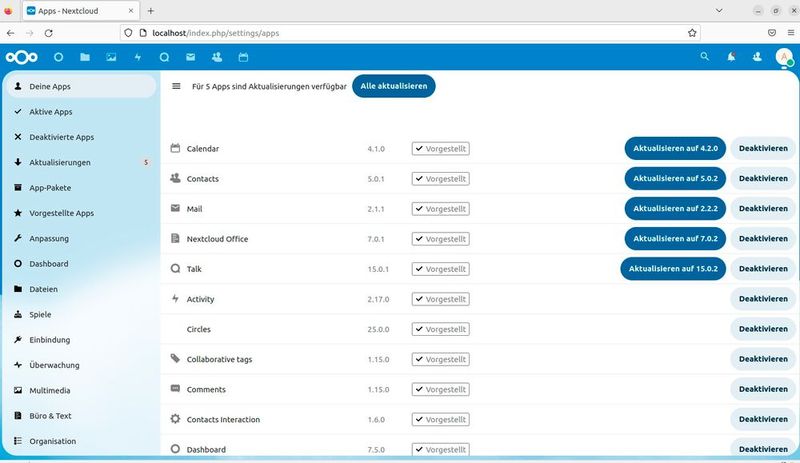
Task: Click Alle aktualisieren button
Action: point(393,86)
